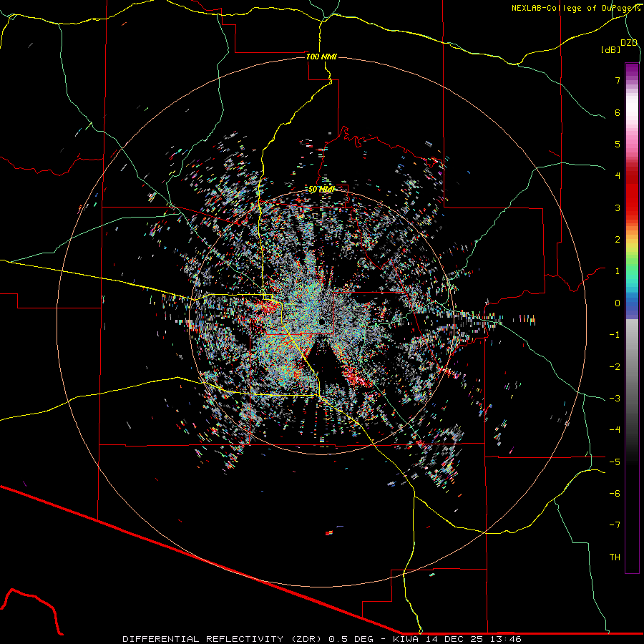
Task: Click the "-2" value on the scale
Action: pyautogui.click(x=615, y=367)
